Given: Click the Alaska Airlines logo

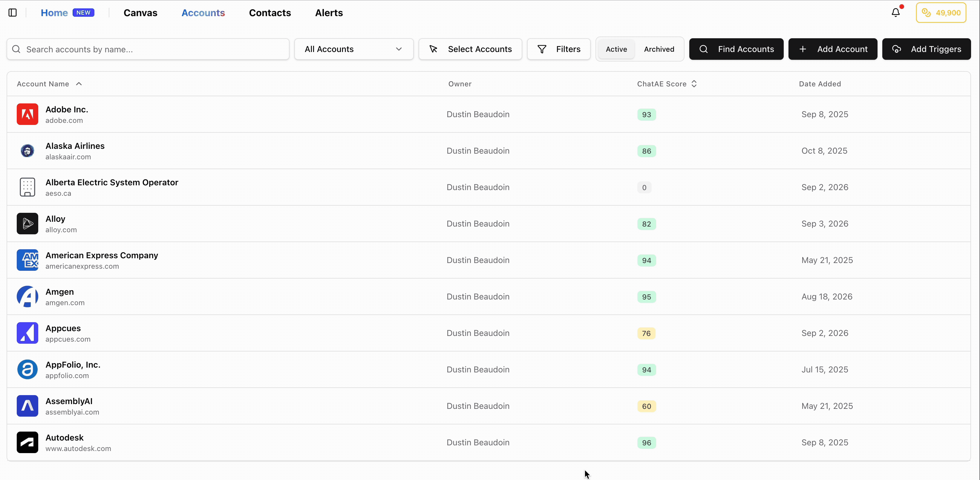Looking at the screenshot, I should coord(27,151).
